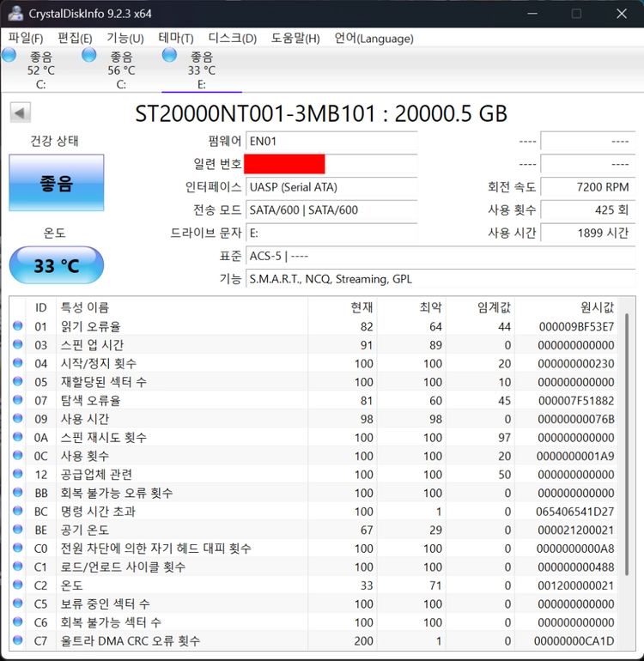The width and height of the screenshot is (644, 661).
Task: Click status dot of BB 회복 불가능 오류
Action: [18, 493]
